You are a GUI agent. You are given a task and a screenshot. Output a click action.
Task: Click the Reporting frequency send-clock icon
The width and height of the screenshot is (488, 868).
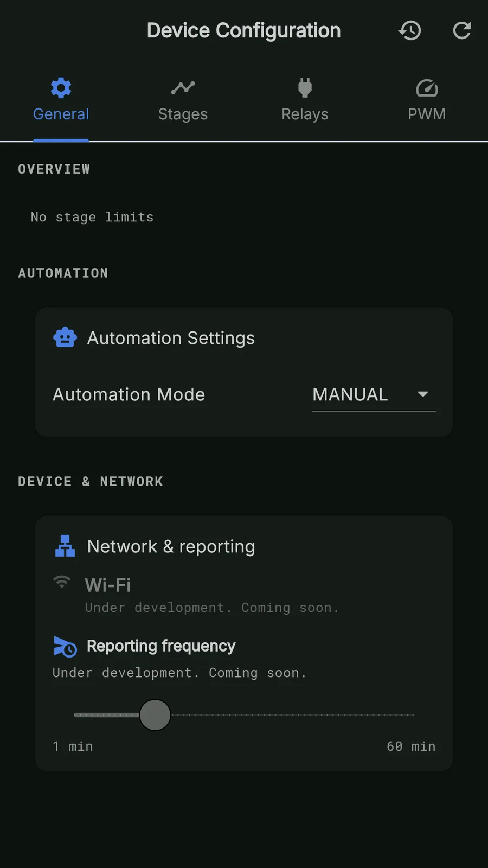(x=65, y=646)
